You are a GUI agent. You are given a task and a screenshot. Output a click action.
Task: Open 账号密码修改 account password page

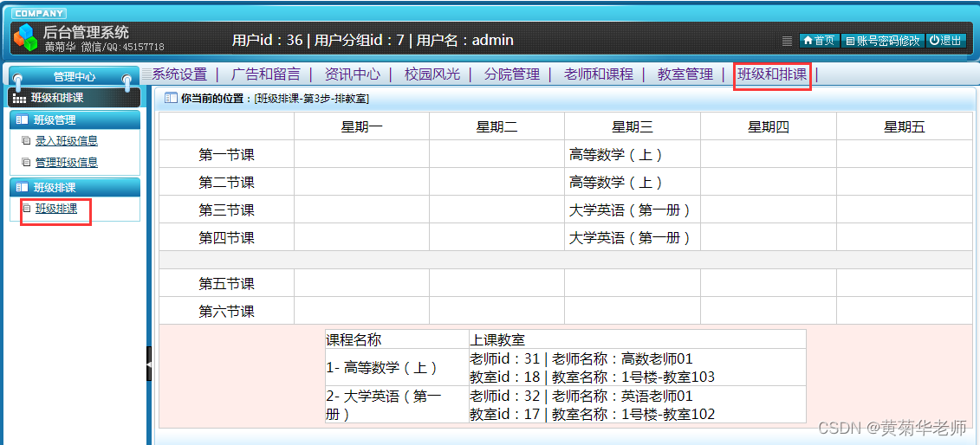pyautogui.click(x=882, y=41)
